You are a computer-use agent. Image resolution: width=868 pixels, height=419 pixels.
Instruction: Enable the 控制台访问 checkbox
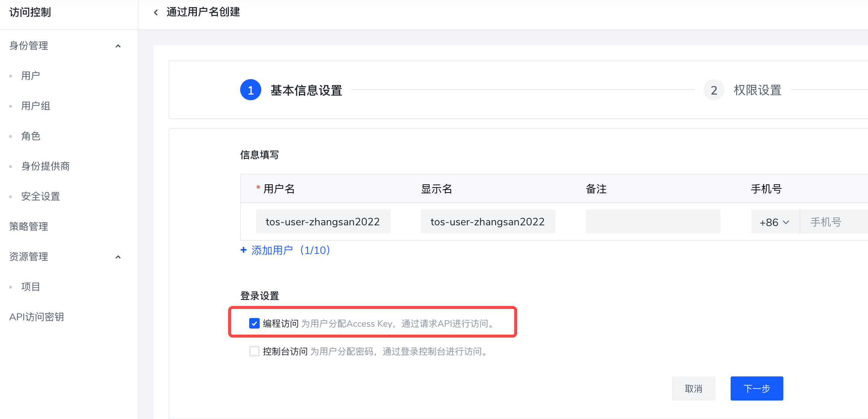tap(254, 351)
